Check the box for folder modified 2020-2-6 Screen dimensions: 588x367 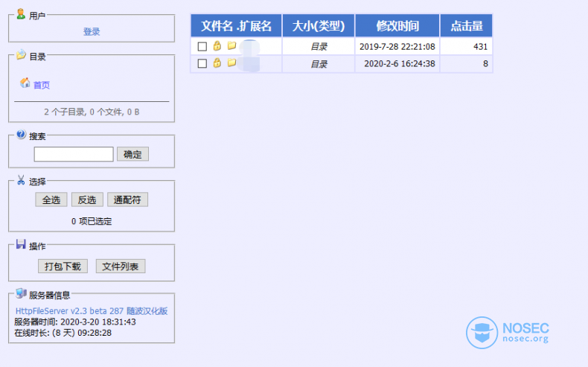[x=202, y=63]
